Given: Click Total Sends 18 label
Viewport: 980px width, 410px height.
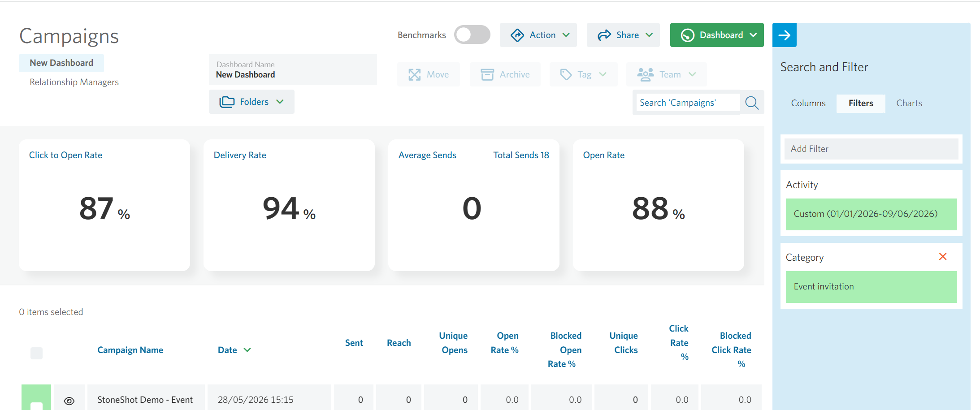Looking at the screenshot, I should (521, 155).
